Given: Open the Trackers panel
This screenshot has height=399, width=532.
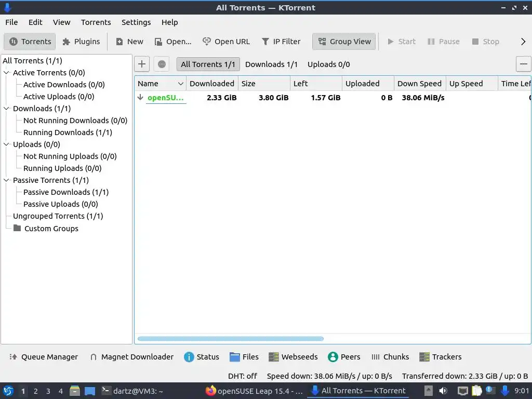Looking at the screenshot, I should [x=441, y=357].
